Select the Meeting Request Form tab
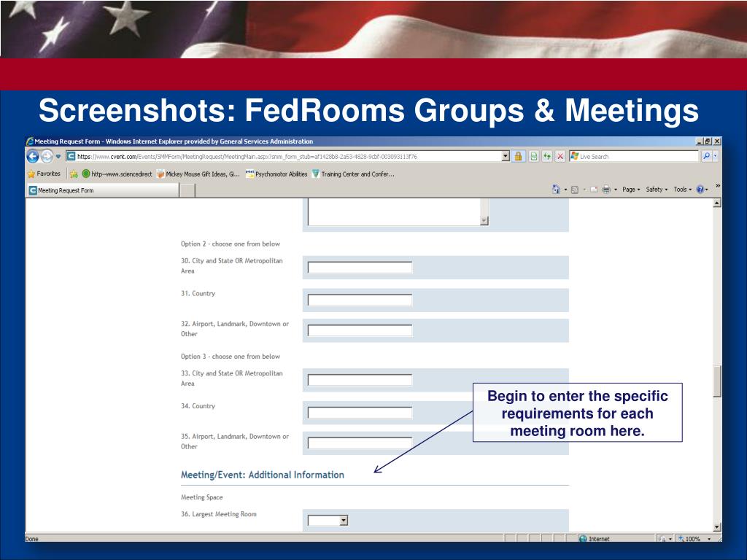This screenshot has height=560, width=747. point(103,190)
